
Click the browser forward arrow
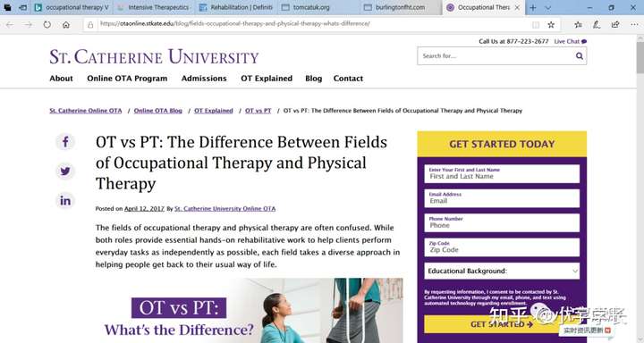coord(28,25)
